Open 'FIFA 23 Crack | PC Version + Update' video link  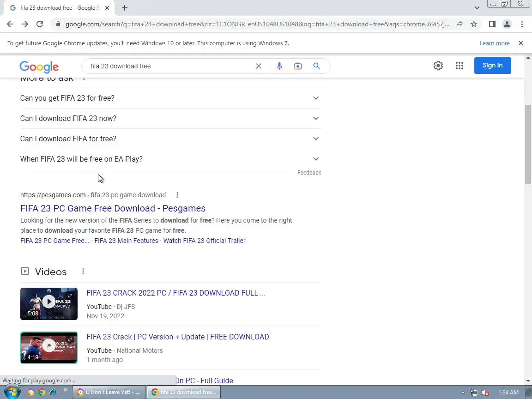coord(177,337)
